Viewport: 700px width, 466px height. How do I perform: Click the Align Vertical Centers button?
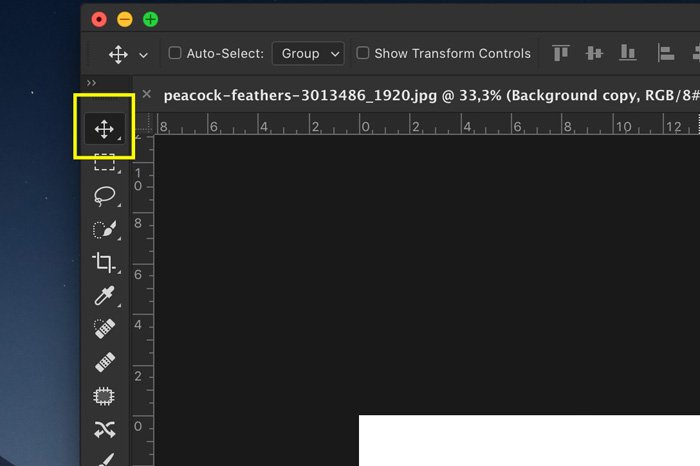tap(594, 53)
